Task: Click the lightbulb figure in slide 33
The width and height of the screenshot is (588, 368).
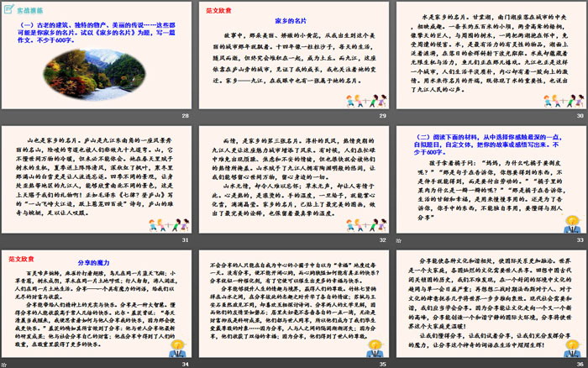Action: click(572, 223)
